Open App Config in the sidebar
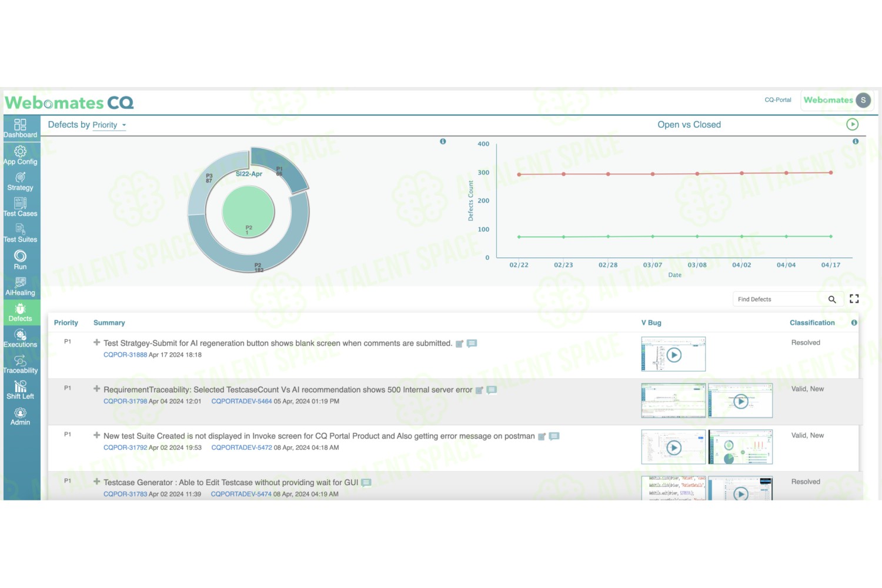This screenshot has width=882, height=588. [21, 155]
